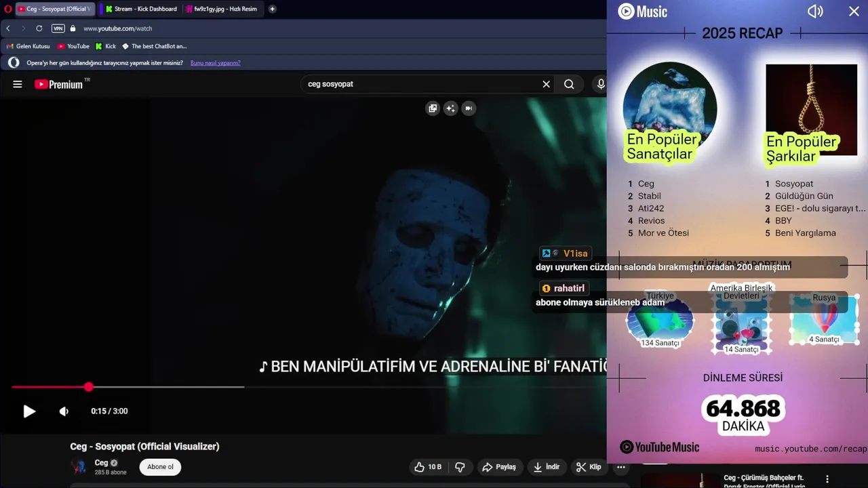The image size is (868, 488).
Task: Go forward in browser history
Action: tap(23, 28)
